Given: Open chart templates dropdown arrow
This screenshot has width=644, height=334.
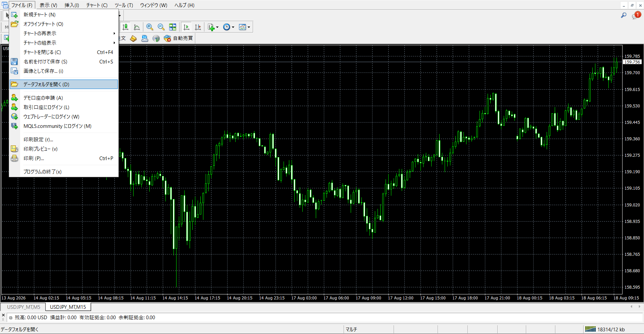Looking at the screenshot, I should pyautogui.click(x=249, y=27).
